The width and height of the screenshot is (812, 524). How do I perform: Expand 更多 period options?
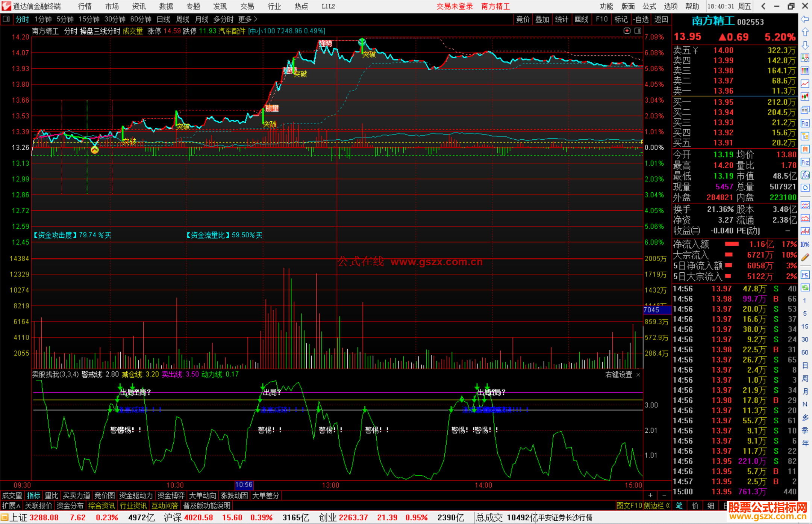click(248, 19)
